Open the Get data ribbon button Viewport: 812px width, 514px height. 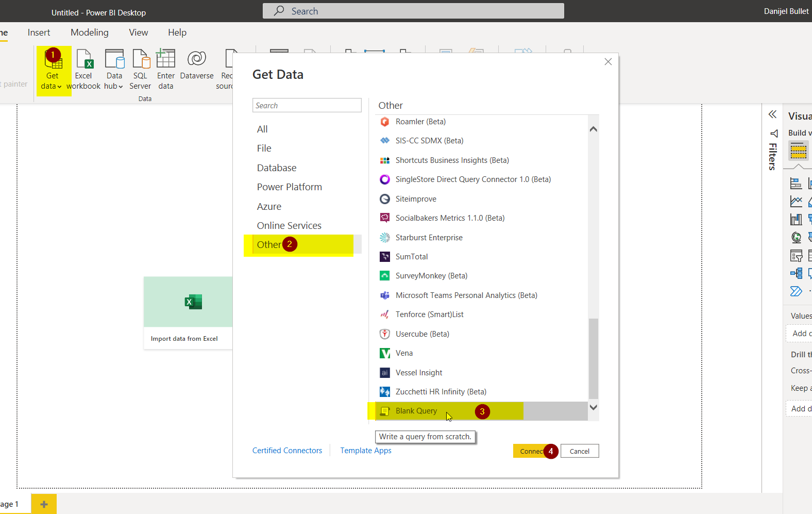pos(53,70)
